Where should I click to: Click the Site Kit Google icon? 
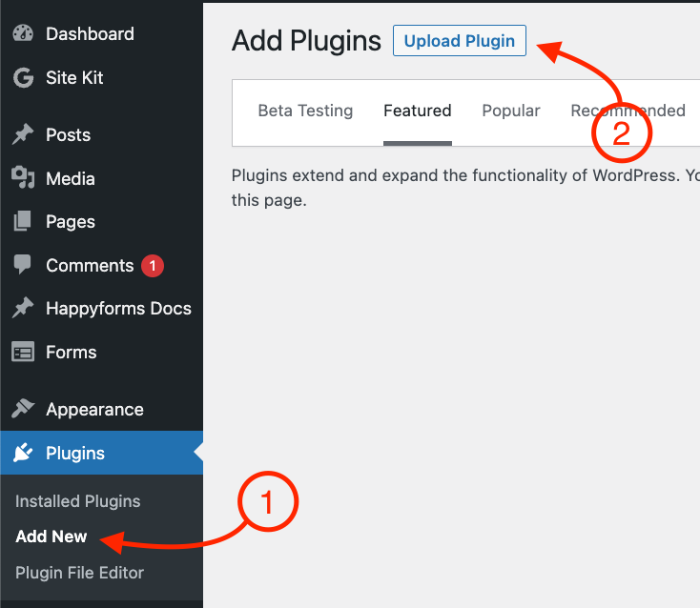(x=23, y=77)
